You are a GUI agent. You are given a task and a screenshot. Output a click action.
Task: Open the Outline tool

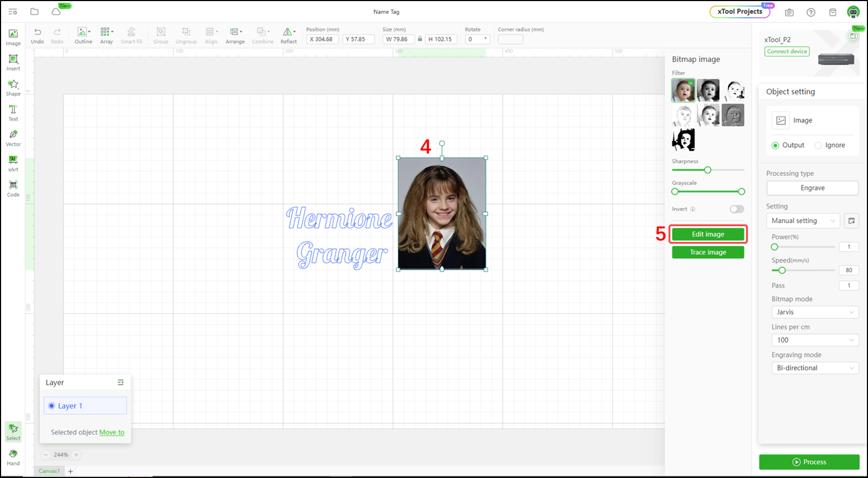pyautogui.click(x=83, y=36)
